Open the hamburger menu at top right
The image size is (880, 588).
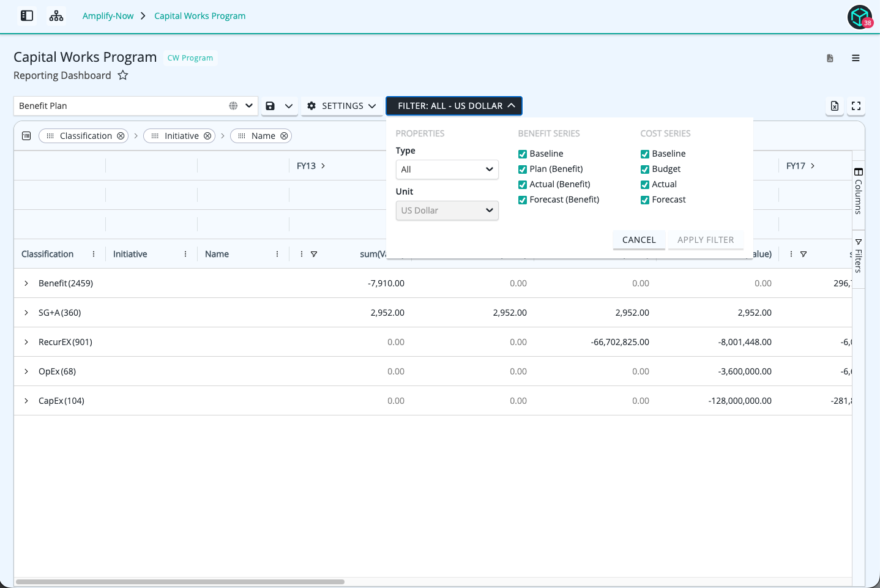pos(856,58)
